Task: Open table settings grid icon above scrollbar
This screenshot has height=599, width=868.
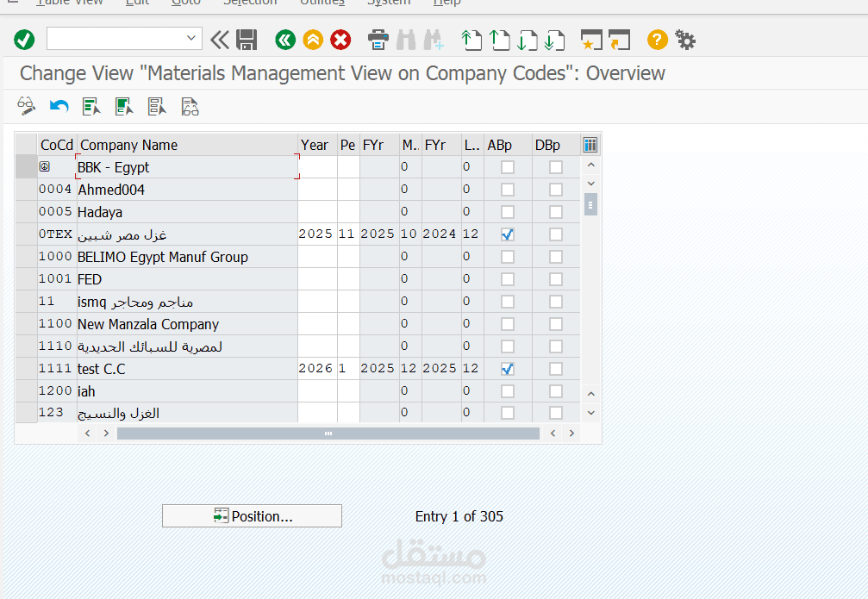Action: pos(590,144)
